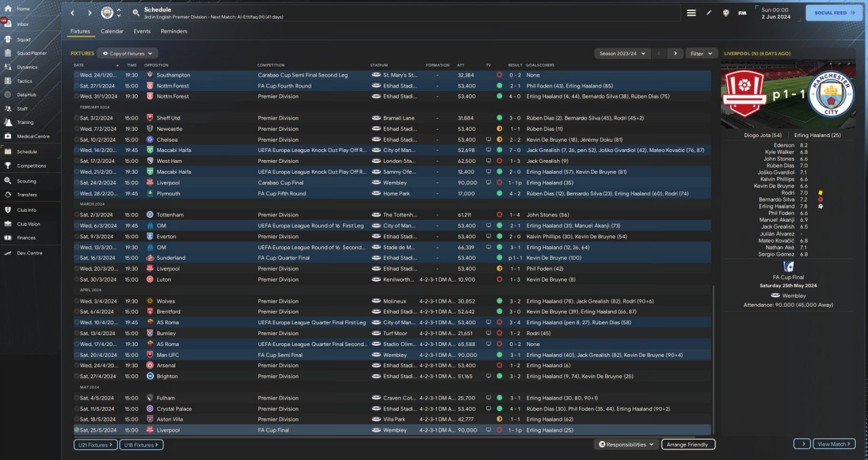
Task: Open the Medical Centre
Action: 33,136
